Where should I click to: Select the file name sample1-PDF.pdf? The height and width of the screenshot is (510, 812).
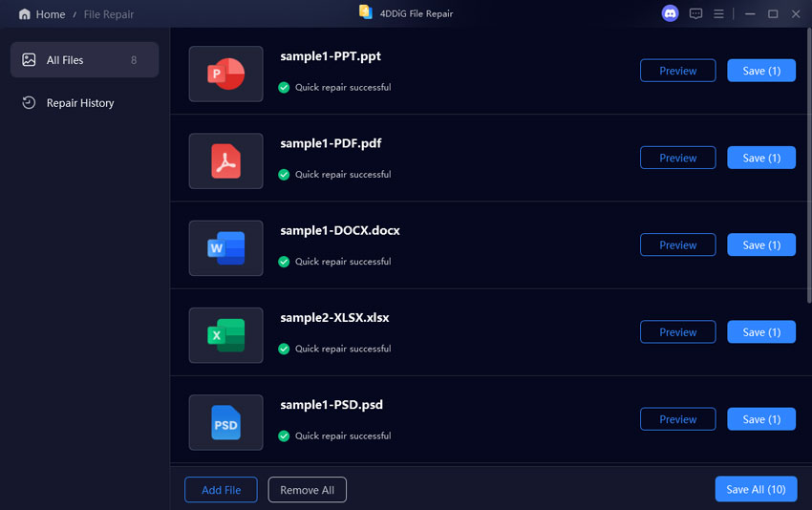point(331,143)
